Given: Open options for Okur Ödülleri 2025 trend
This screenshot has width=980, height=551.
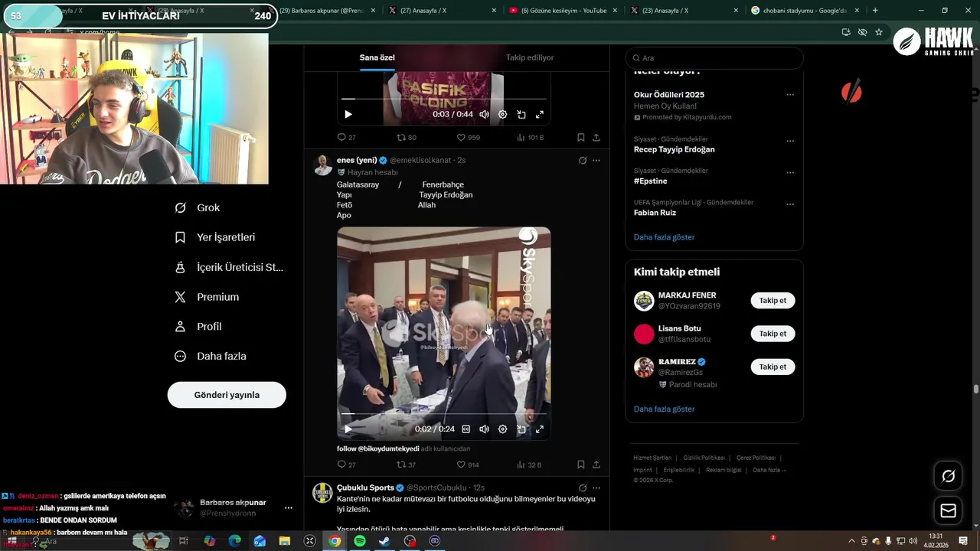Looking at the screenshot, I should [x=790, y=95].
